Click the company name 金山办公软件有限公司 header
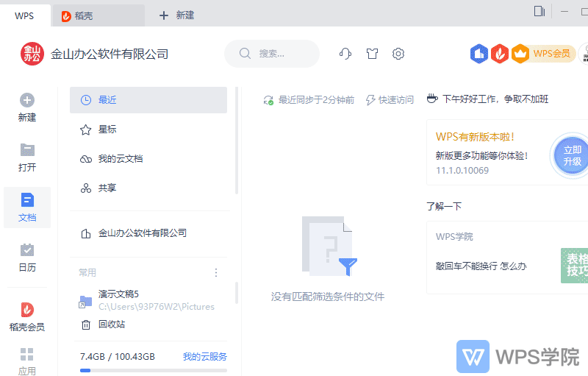 pos(110,54)
